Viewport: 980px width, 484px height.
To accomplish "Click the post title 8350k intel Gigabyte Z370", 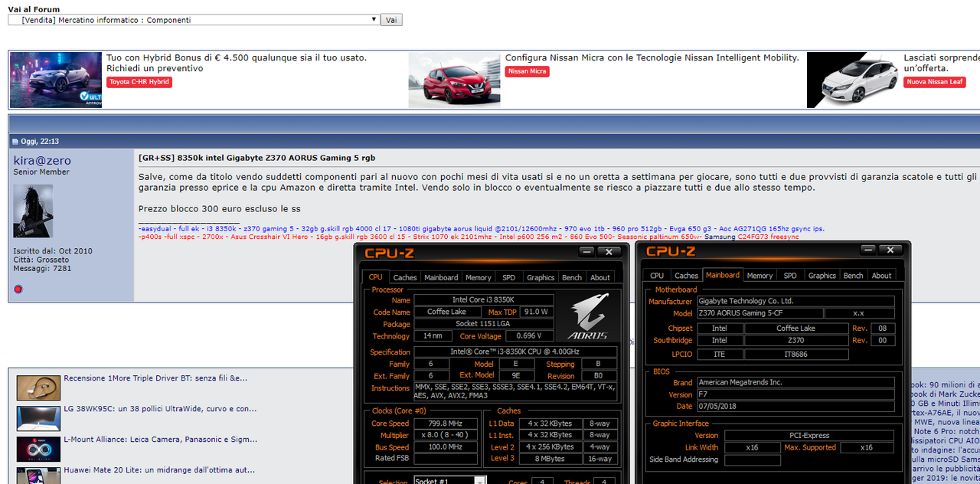I will pos(257,158).
